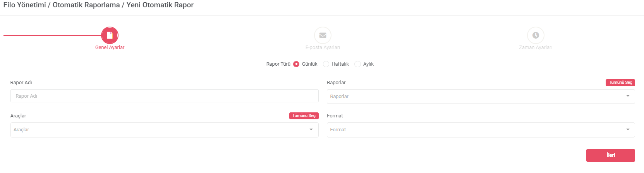Image resolution: width=644 pixels, height=173 pixels.
Task: Click Tümünü Seç above Araçlar
Action: [x=304, y=116]
